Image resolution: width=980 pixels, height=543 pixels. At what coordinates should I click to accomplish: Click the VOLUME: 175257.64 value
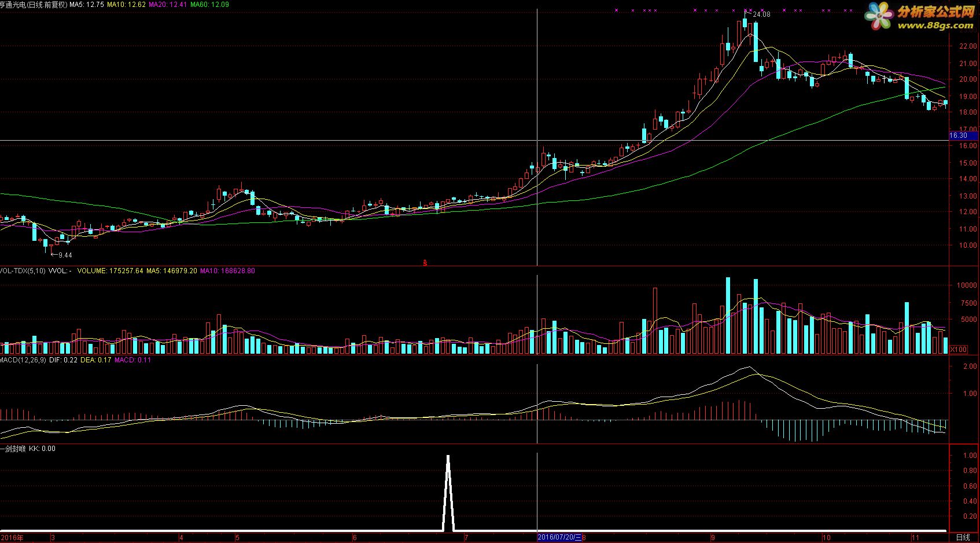tap(110, 270)
